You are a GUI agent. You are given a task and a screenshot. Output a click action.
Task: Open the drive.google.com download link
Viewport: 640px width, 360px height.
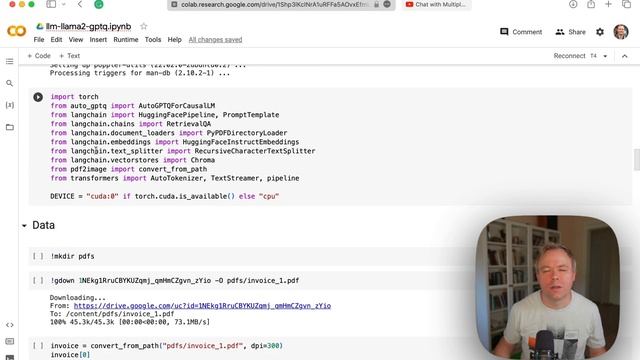pos(202,306)
